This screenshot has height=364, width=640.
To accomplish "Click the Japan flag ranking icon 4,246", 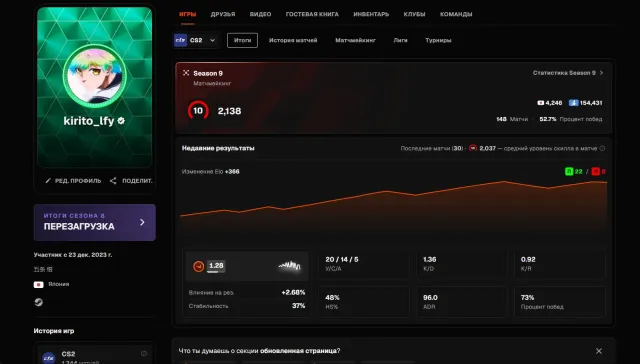I will pos(541,103).
